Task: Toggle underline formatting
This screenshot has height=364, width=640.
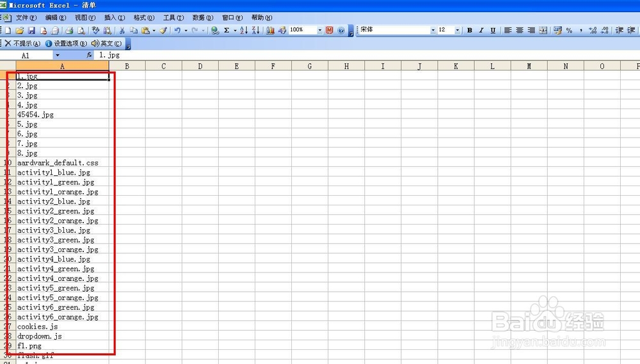Action: pos(493,30)
